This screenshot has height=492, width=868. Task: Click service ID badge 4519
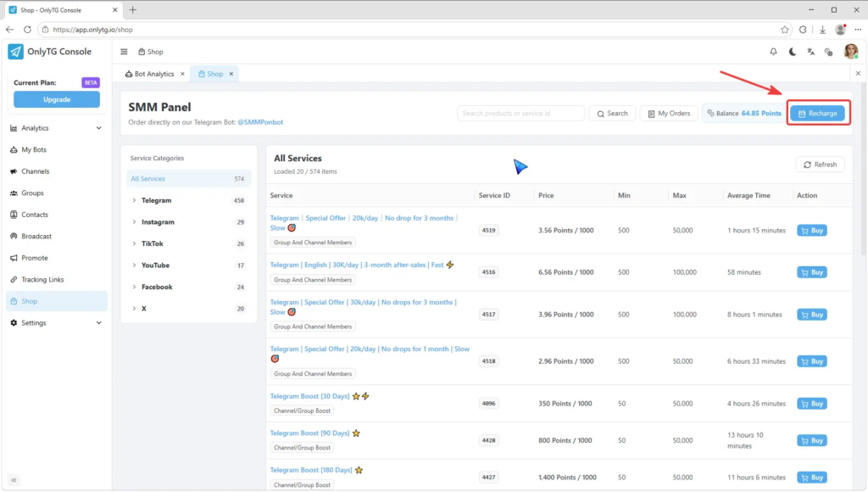coord(489,230)
